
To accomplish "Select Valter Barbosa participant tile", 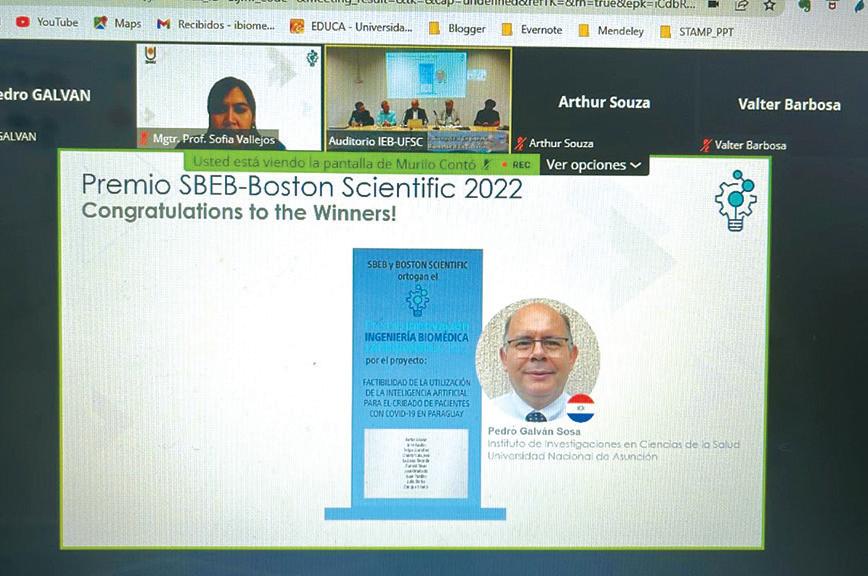I will pos(789,104).
